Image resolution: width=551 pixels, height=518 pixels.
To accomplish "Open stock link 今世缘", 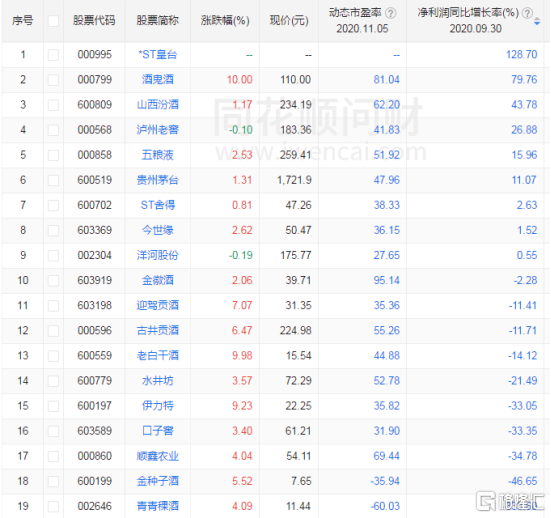I will (157, 230).
